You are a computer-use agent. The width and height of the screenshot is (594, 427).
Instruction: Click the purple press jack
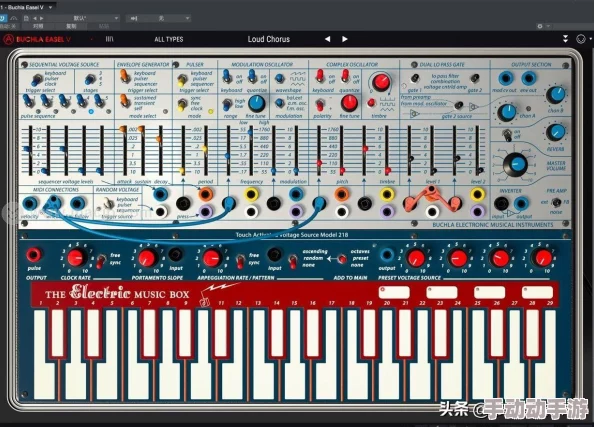(x=205, y=211)
